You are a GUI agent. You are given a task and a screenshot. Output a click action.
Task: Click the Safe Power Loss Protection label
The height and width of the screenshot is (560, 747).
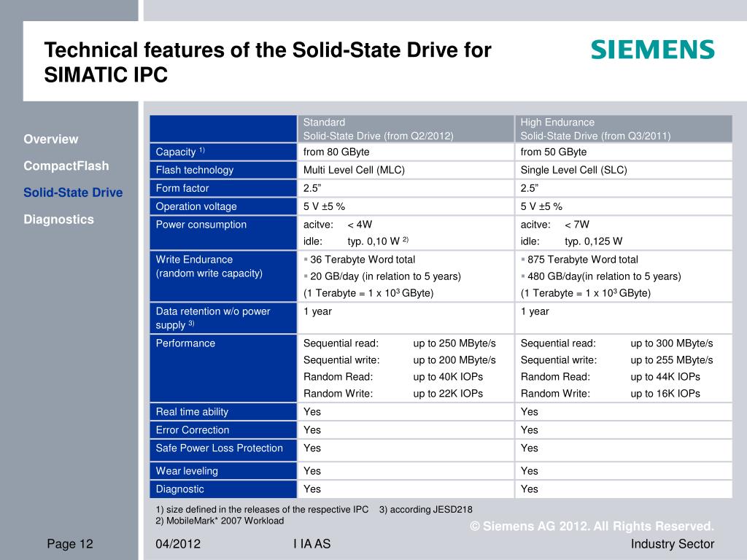[x=223, y=451]
